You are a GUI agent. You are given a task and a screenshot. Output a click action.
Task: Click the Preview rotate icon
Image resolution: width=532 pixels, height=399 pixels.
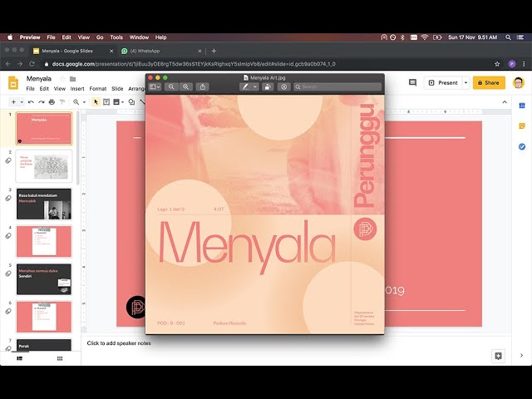268,86
